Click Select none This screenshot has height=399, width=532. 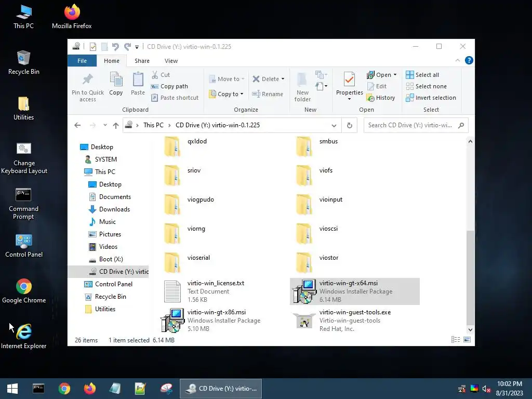coord(427,86)
